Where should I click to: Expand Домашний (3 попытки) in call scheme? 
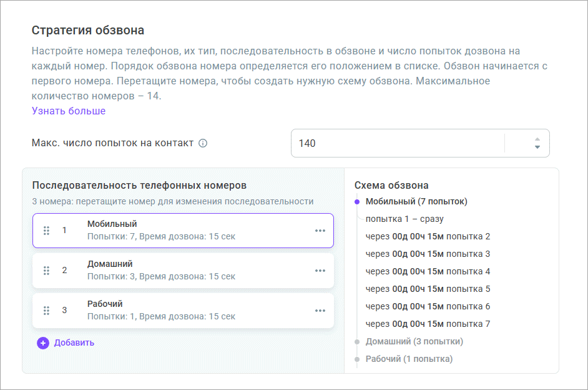[414, 341]
